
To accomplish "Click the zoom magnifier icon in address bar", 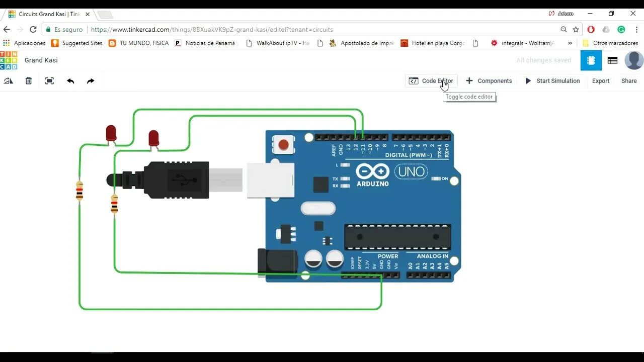I will (564, 29).
